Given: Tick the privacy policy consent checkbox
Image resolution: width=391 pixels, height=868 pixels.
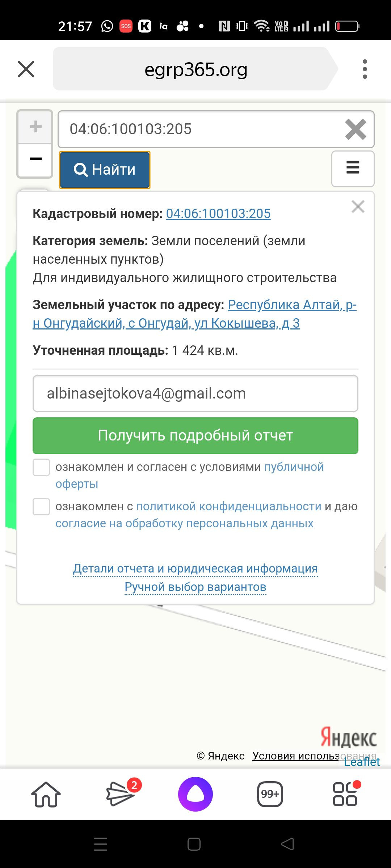Looking at the screenshot, I should point(41,506).
